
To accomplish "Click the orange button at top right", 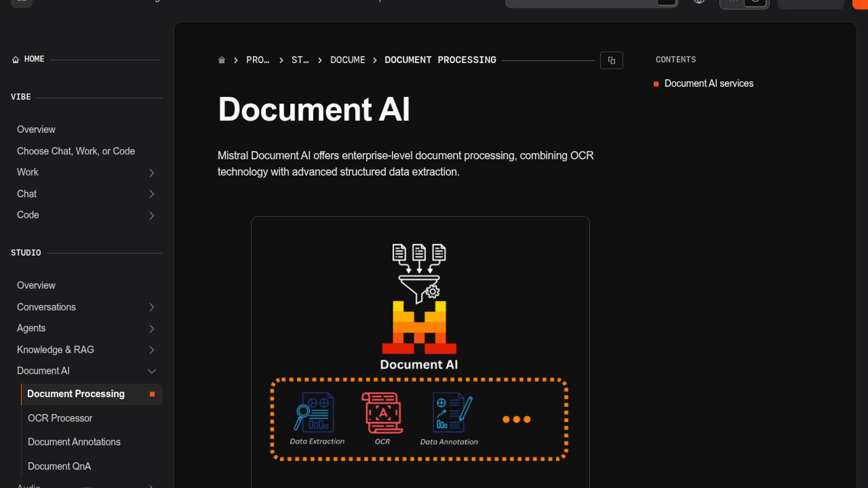I will tap(860, 3).
